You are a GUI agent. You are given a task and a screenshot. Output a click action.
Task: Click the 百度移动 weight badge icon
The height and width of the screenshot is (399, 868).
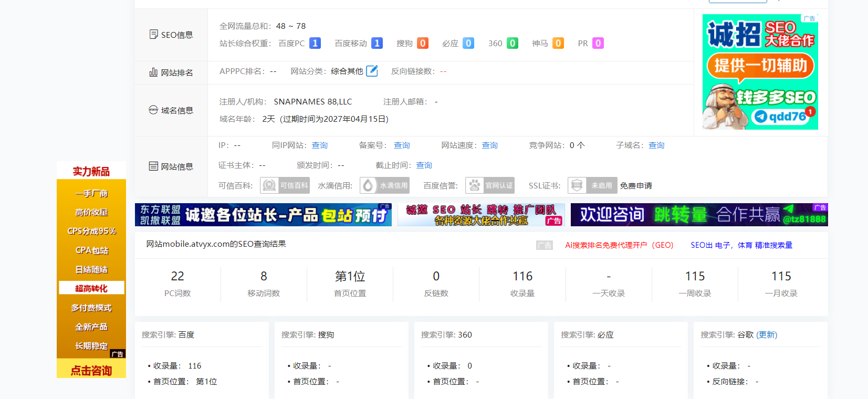pyautogui.click(x=377, y=43)
